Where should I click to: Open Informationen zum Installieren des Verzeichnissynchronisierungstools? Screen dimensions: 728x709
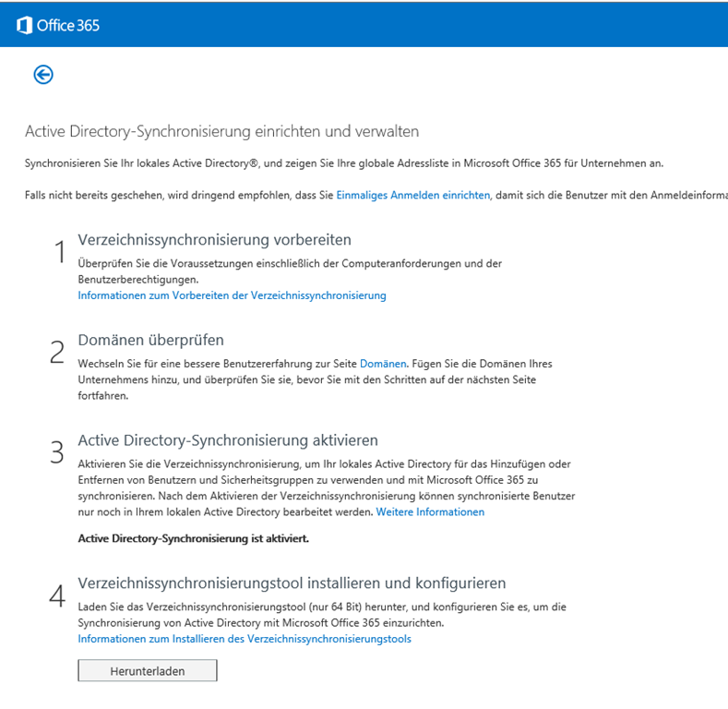pos(245,639)
